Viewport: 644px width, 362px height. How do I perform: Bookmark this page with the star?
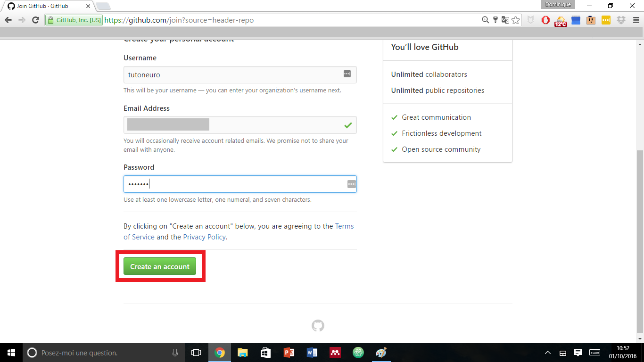tap(516, 20)
